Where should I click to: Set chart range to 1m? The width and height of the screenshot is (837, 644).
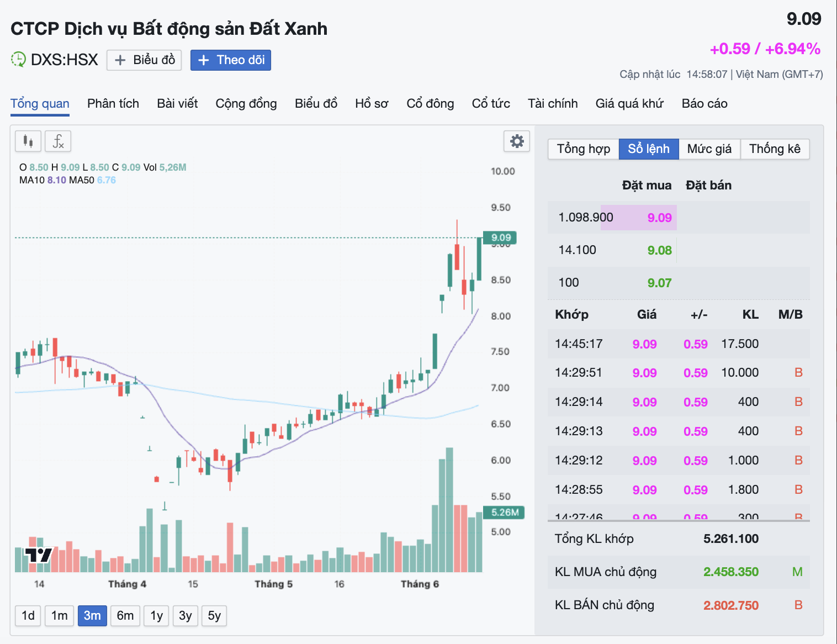pyautogui.click(x=60, y=616)
